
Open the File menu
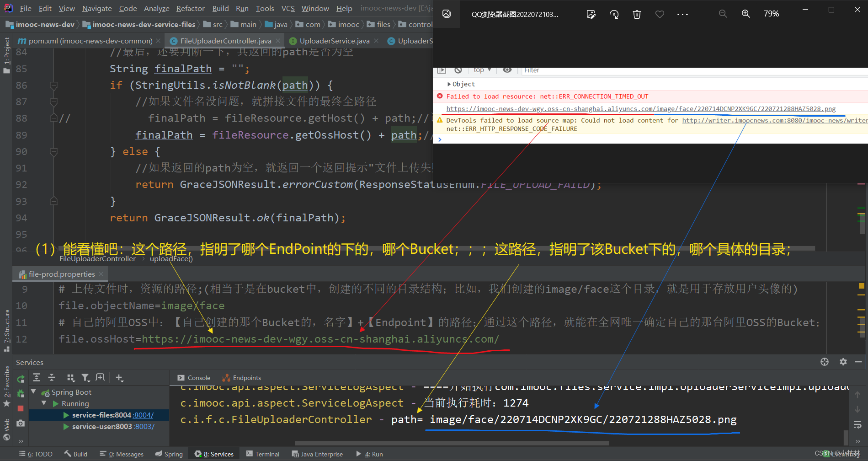pyautogui.click(x=26, y=8)
